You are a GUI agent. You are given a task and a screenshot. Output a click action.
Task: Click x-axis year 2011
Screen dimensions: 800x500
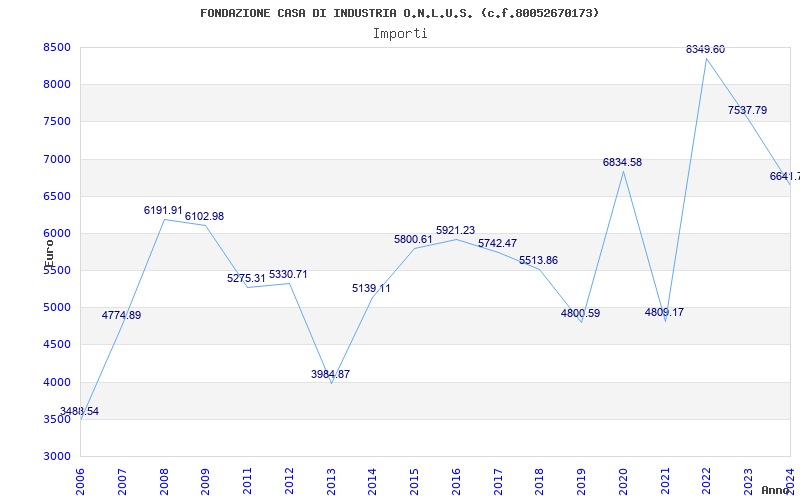pyautogui.click(x=247, y=481)
